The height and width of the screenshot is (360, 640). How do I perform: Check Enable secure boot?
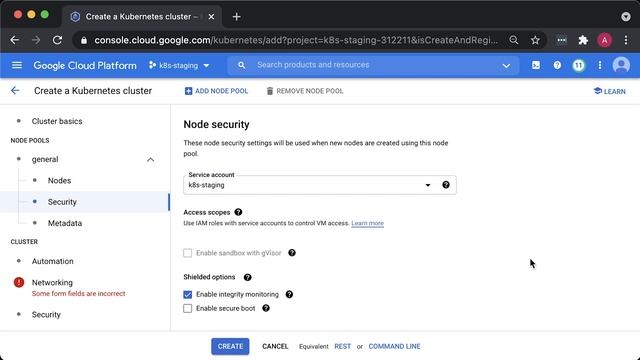pyautogui.click(x=187, y=308)
